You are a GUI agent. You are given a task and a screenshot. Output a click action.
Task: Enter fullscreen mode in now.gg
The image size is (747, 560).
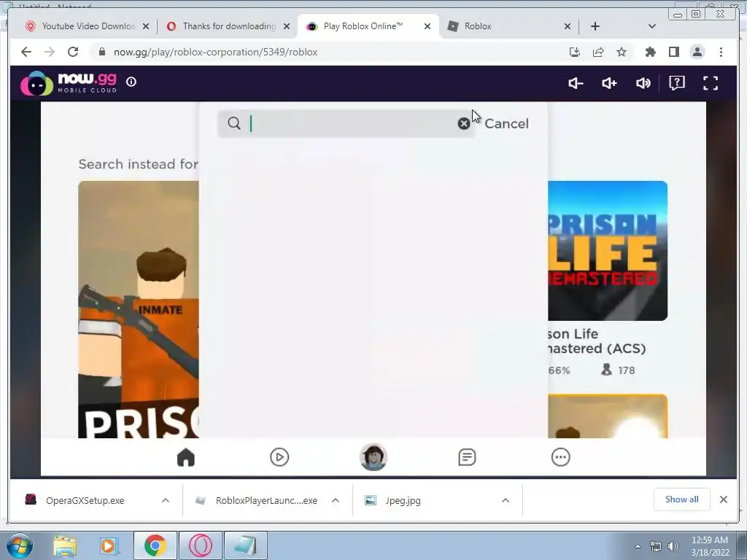[711, 83]
